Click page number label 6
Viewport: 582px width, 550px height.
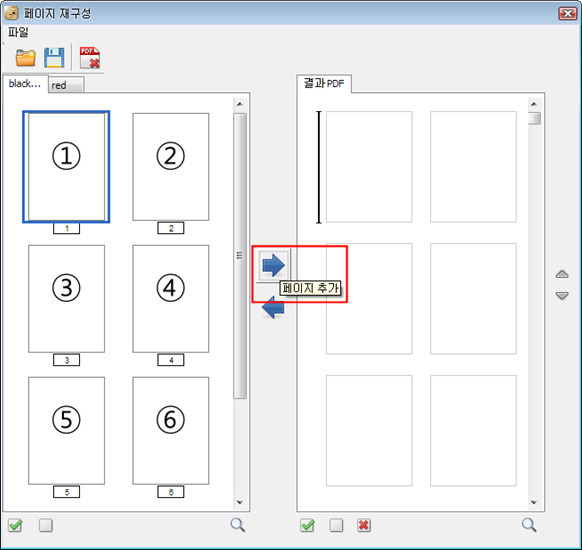point(171,492)
